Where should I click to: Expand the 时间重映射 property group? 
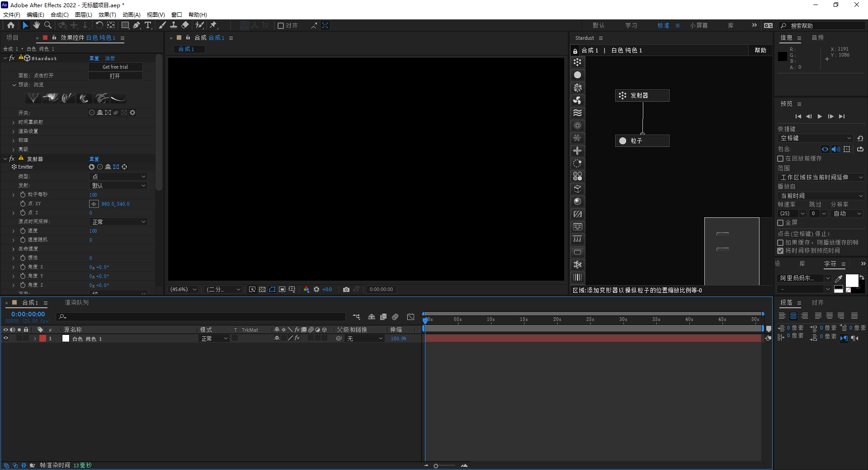point(14,122)
